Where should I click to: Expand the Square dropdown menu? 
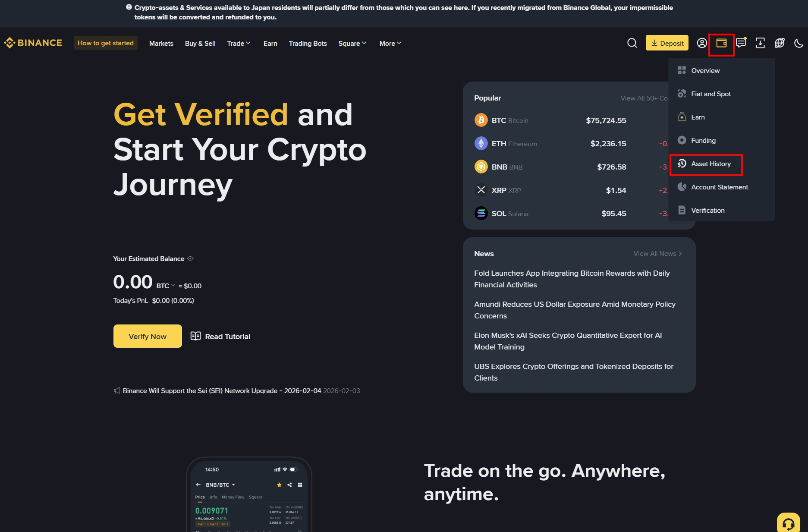(352, 43)
